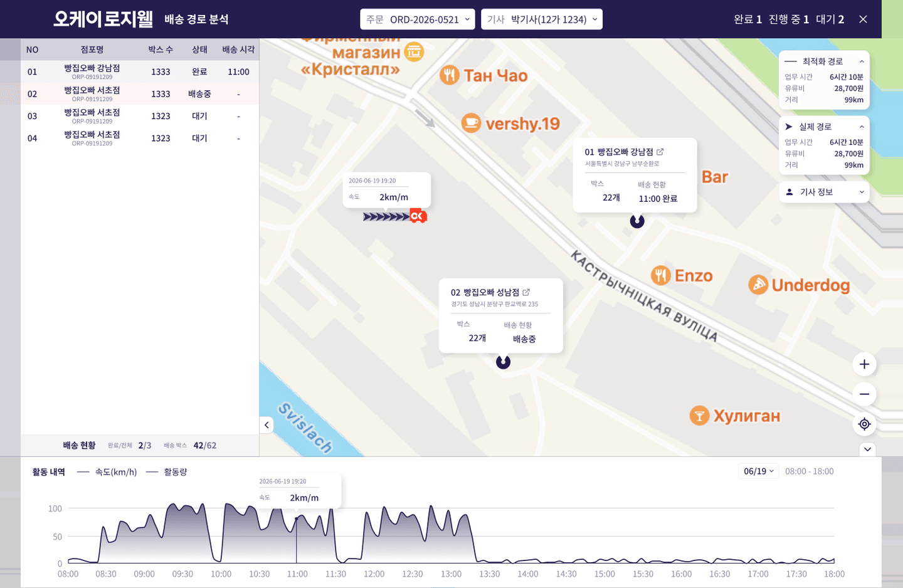Select row 01 빵집오빠 강남점
The height and width of the screenshot is (588, 903).
[x=140, y=71]
